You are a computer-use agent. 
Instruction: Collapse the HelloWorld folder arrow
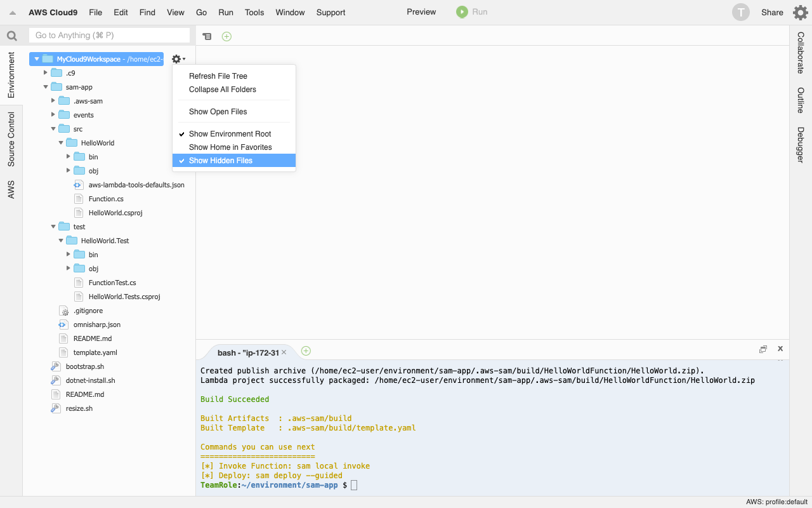[61, 143]
